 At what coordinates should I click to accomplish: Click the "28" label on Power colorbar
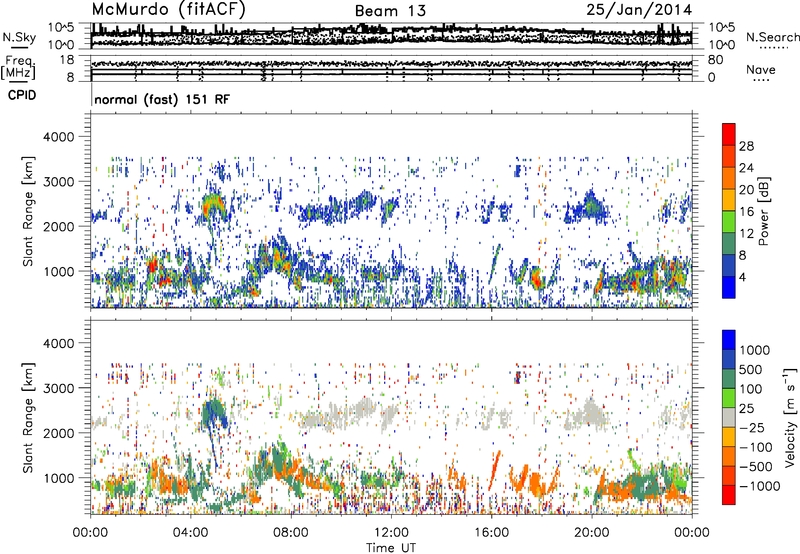click(746, 146)
